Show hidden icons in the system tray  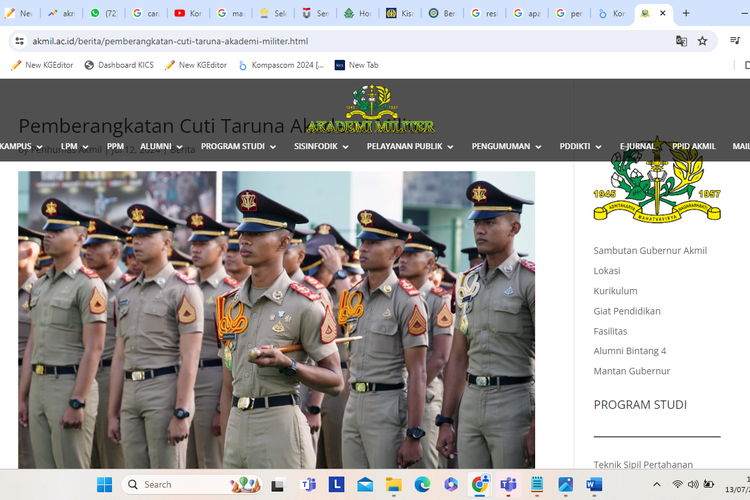click(654, 485)
